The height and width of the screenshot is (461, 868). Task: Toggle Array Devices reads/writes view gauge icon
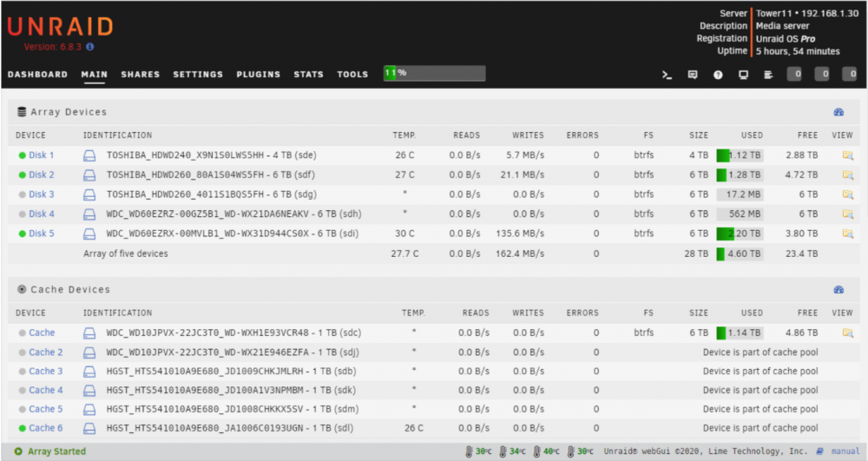(838, 112)
